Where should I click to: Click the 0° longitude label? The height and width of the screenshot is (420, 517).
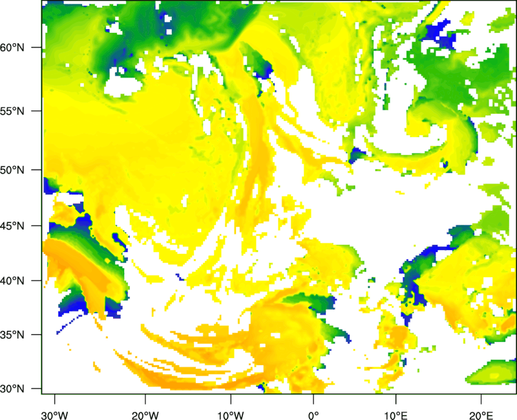[313, 415]
